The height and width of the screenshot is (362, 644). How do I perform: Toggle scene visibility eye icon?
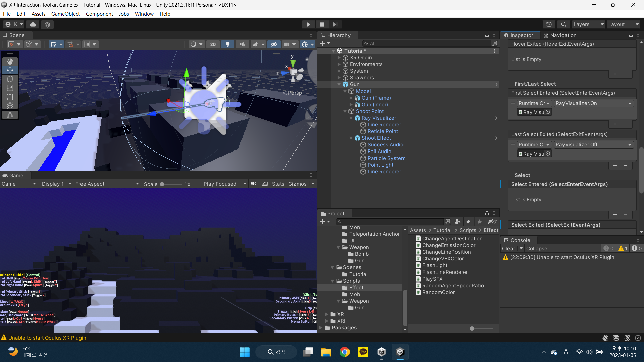click(274, 44)
